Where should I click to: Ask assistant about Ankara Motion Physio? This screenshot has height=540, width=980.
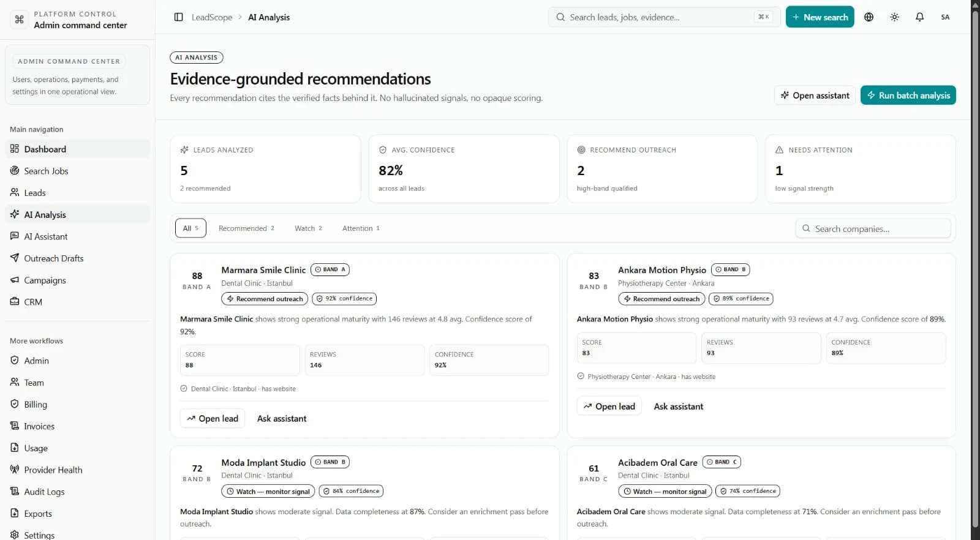click(679, 406)
